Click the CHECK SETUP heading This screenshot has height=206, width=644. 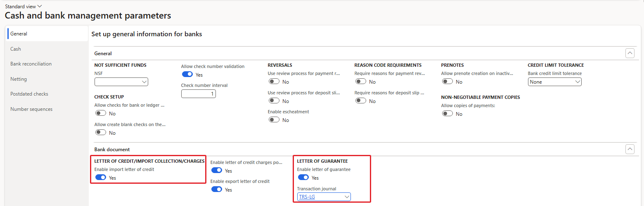pos(109,97)
